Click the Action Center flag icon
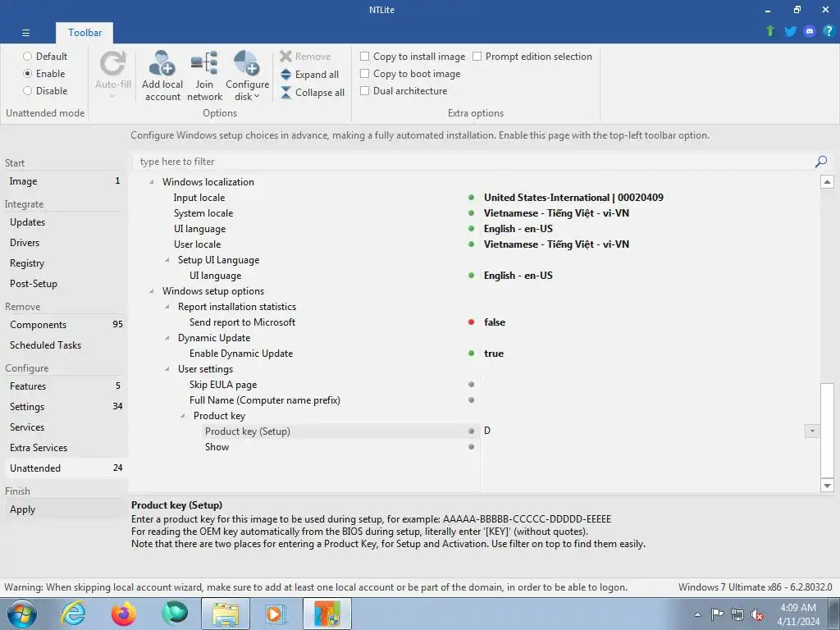 (717, 614)
